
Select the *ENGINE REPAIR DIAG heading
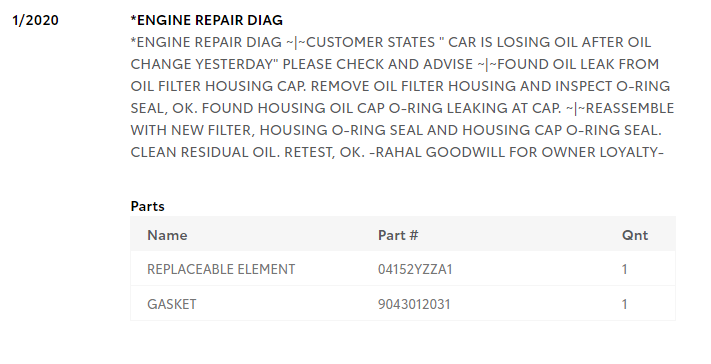pos(206,20)
